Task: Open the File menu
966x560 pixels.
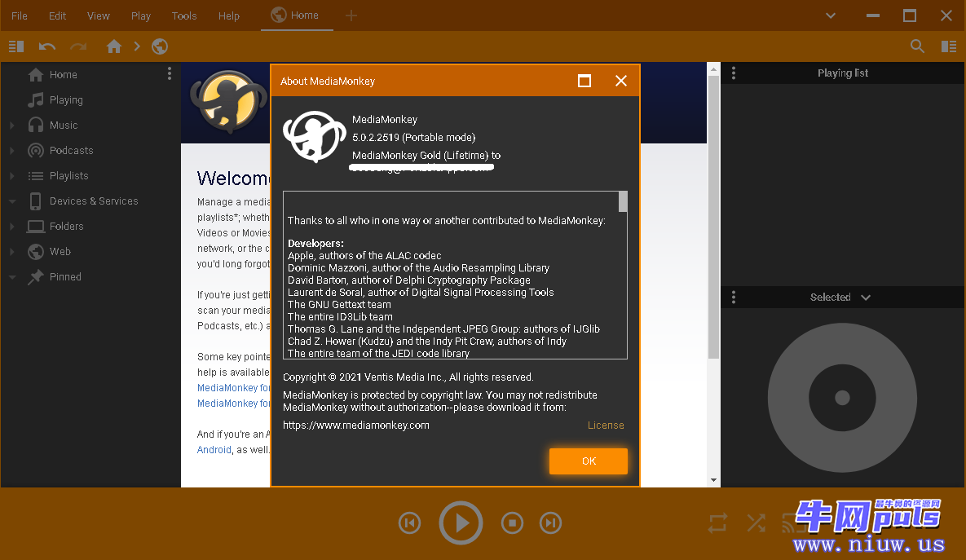Action: [x=20, y=16]
